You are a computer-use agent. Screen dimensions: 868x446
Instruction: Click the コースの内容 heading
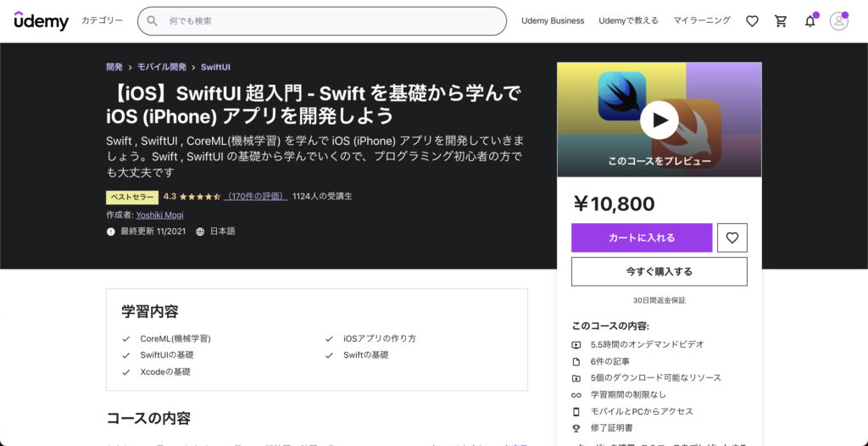point(148,418)
